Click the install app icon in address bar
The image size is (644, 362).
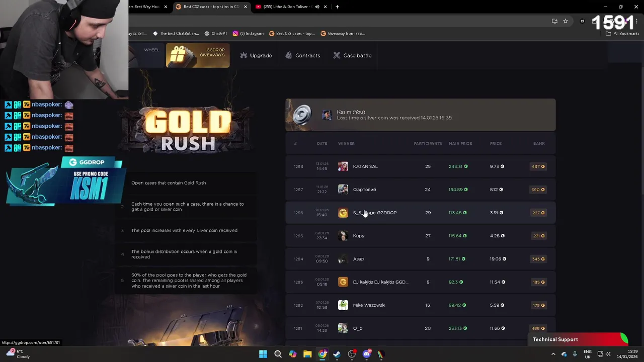coord(554,21)
